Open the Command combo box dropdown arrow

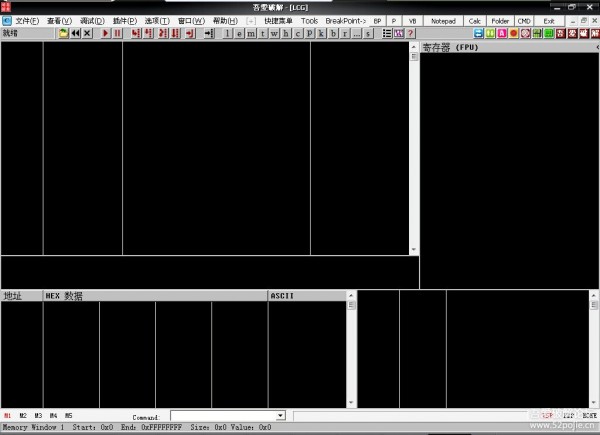click(x=280, y=415)
